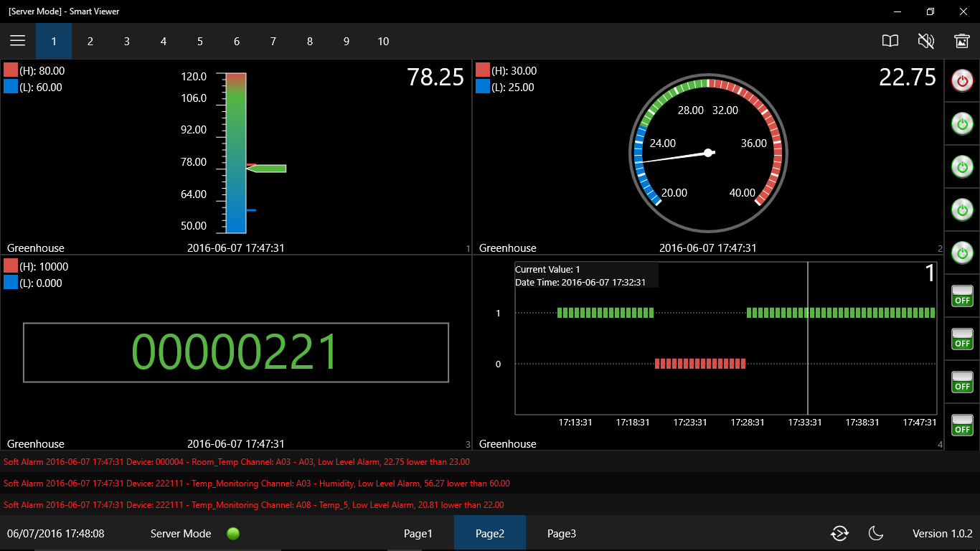Click the picture archive icon in top bar
This screenshot has height=551, width=980.
tap(962, 41)
